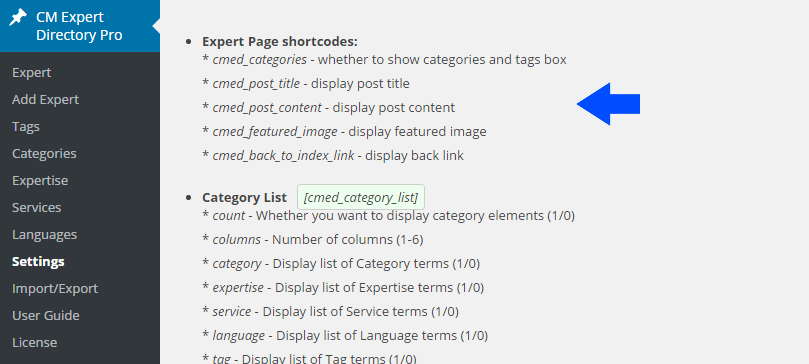
Task: Open the Expertise submenu item
Action: (x=40, y=180)
